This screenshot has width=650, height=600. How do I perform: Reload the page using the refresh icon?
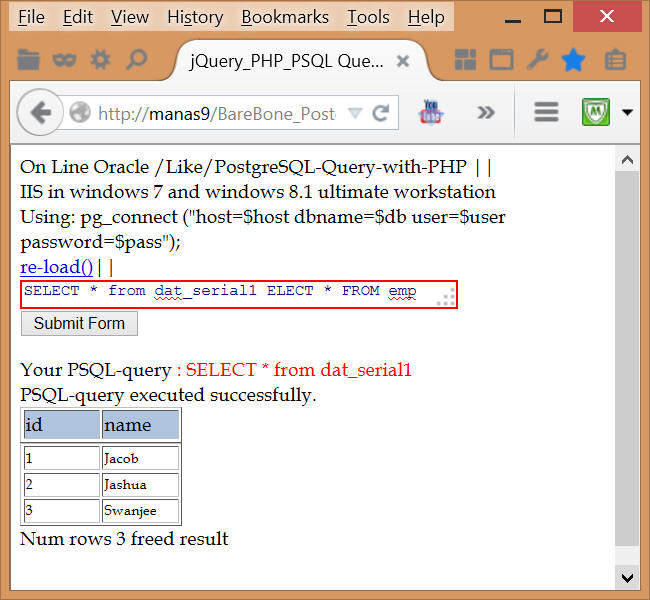coord(381,113)
